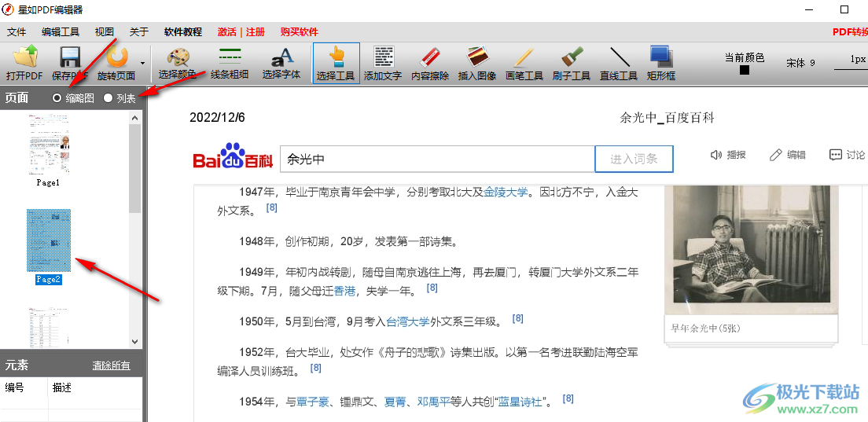Set the line thickness with 线条粗细
This screenshot has height=422, width=868.
[x=229, y=63]
